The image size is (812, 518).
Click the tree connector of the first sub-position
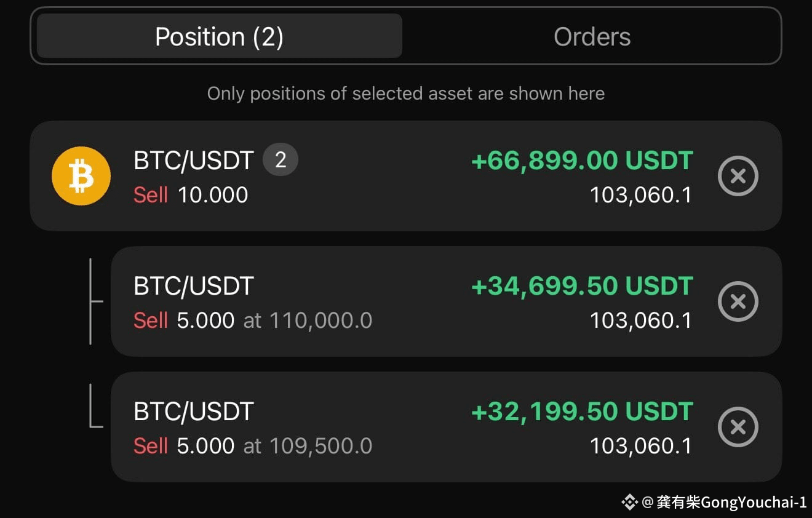click(x=96, y=301)
